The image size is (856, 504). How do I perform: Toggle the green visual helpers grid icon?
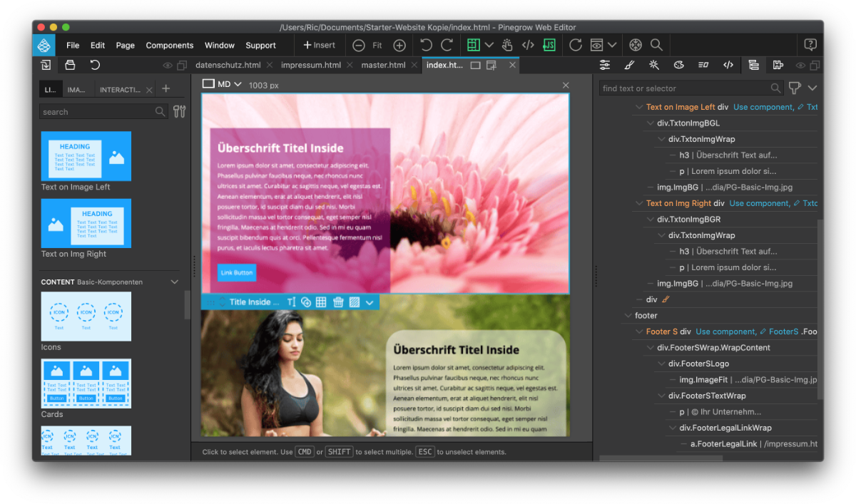coord(473,45)
